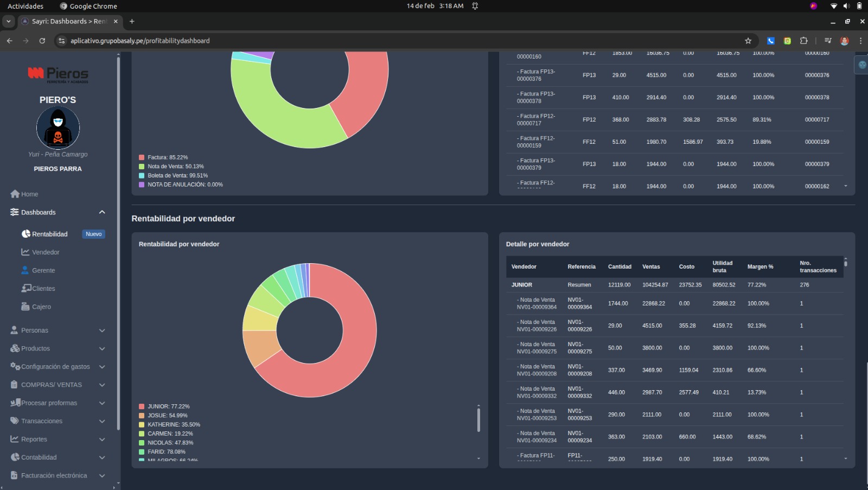Select the Gerente person icon
868x490 pixels.
click(x=25, y=270)
